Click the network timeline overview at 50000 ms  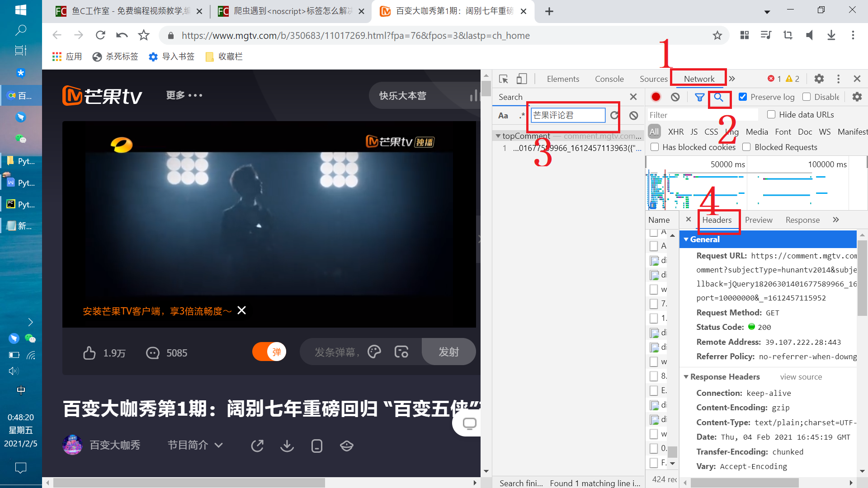pyautogui.click(x=727, y=164)
